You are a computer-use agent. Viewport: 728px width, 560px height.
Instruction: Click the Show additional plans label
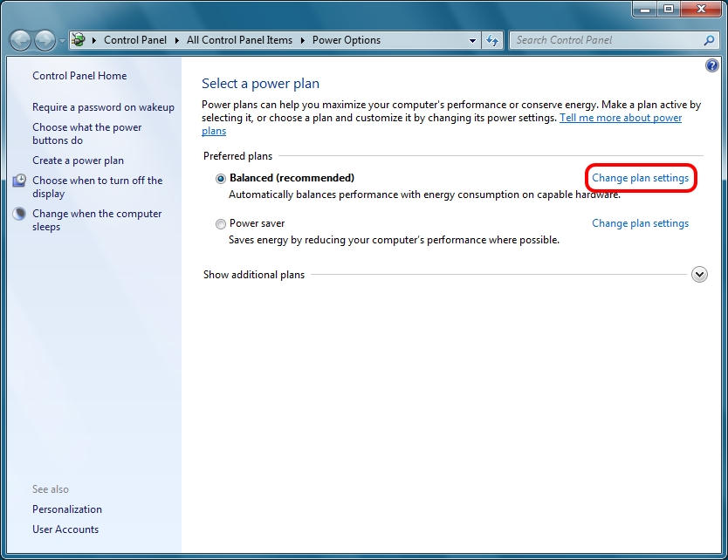[x=254, y=275]
